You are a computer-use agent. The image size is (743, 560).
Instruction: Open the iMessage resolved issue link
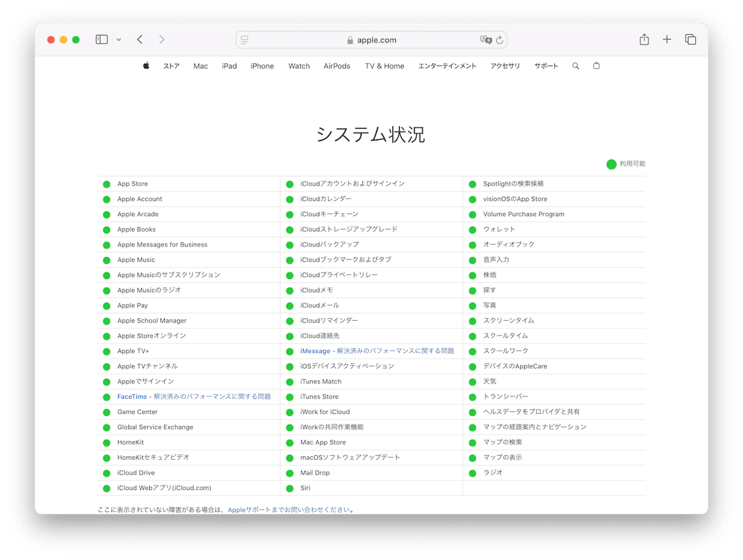click(377, 351)
